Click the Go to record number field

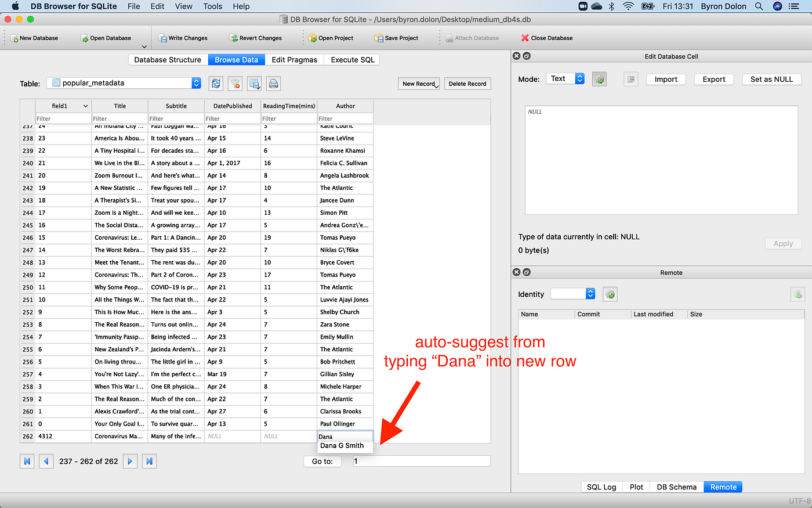tap(422, 461)
